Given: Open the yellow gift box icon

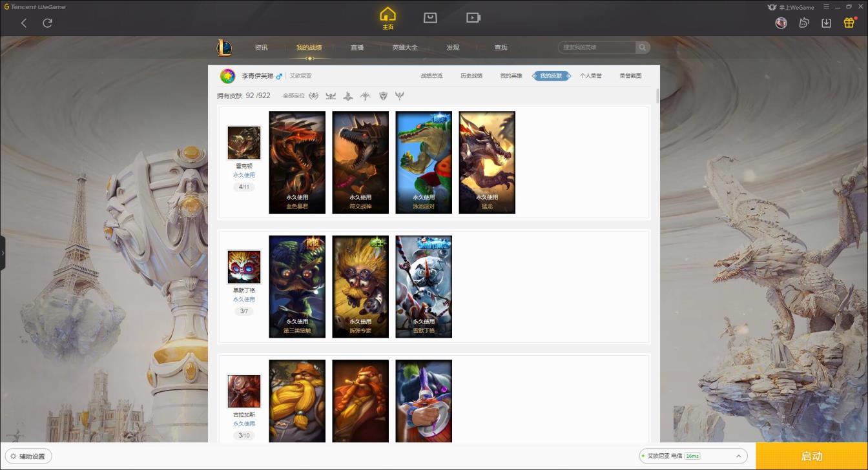Looking at the screenshot, I should tap(849, 23).
